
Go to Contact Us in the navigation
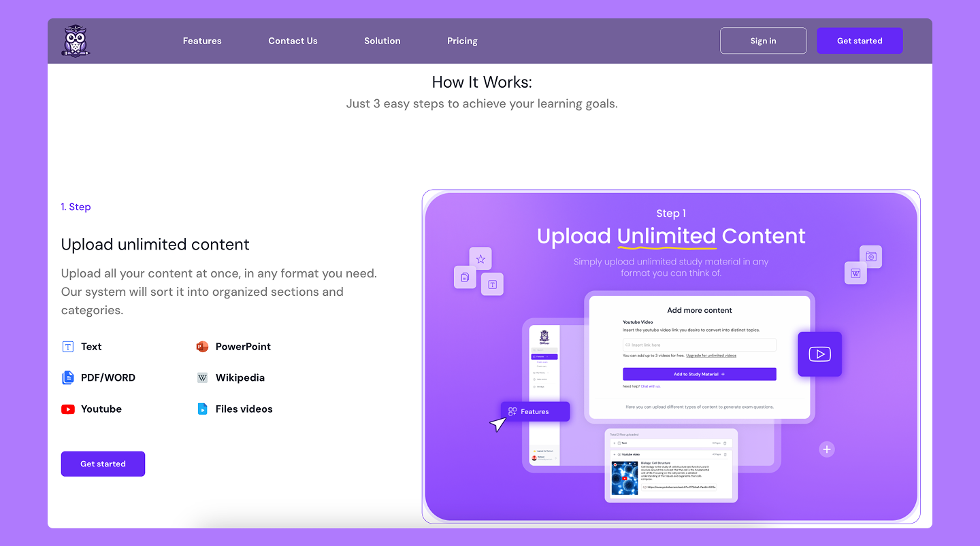(x=293, y=41)
